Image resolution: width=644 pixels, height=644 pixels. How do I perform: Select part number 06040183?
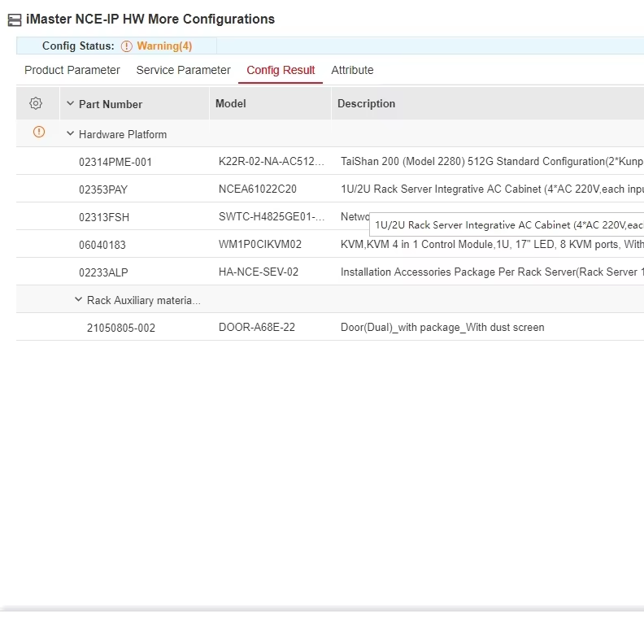102,245
